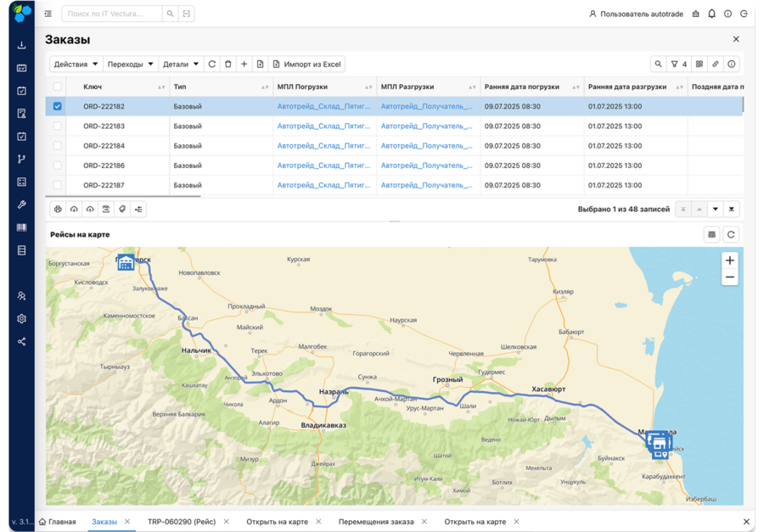Image resolution: width=764 pixels, height=532 pixels.
Task: Zoom out on the map
Action: (729, 277)
